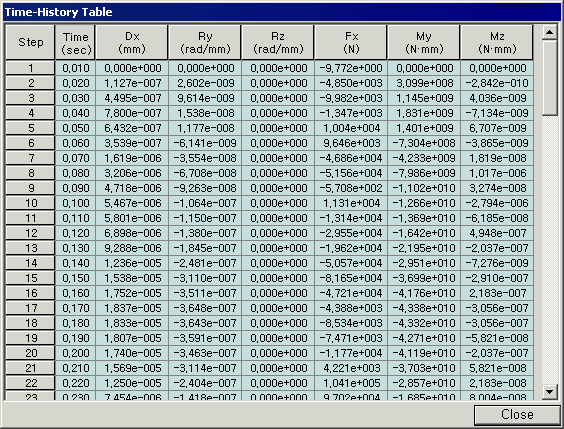Image resolution: width=564 pixels, height=429 pixels.
Task: Click the scrollbar down arrow
Action: tap(550, 392)
